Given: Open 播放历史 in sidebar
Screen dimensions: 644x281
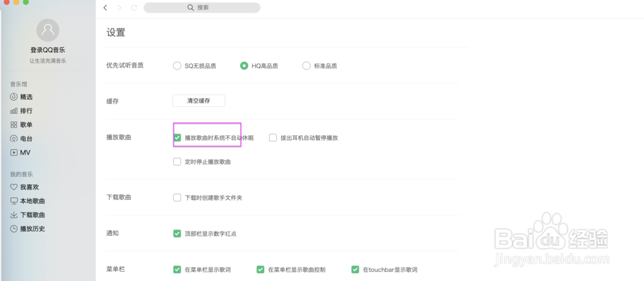Looking at the screenshot, I should [32, 229].
